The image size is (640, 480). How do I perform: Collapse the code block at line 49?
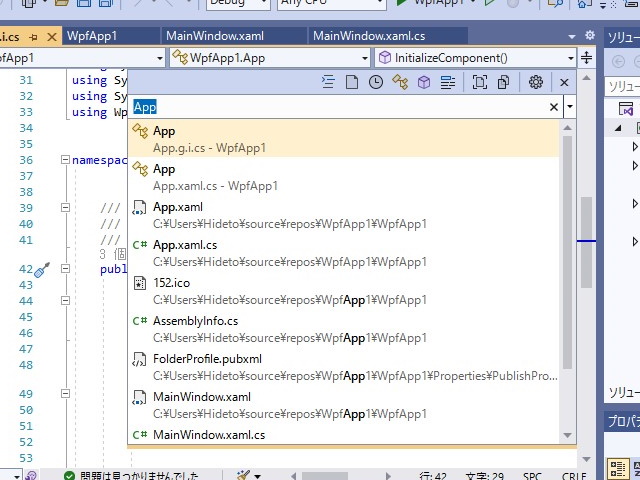click(x=65, y=393)
